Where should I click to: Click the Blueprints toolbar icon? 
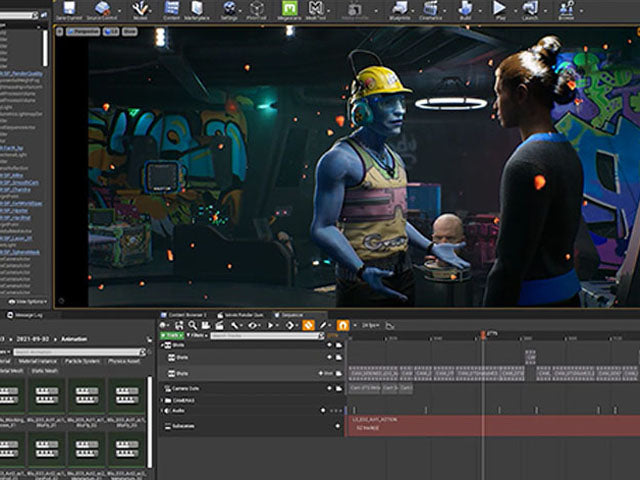[400, 10]
